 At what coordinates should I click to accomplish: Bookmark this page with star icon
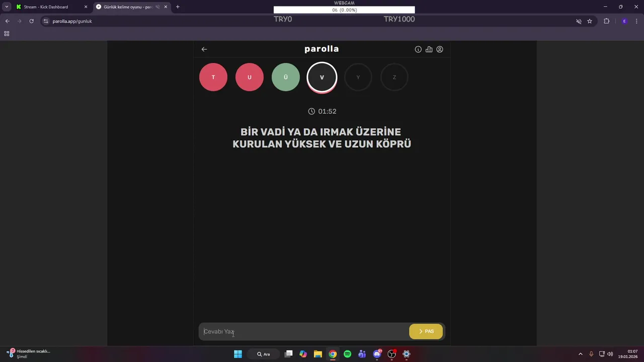[590, 21]
